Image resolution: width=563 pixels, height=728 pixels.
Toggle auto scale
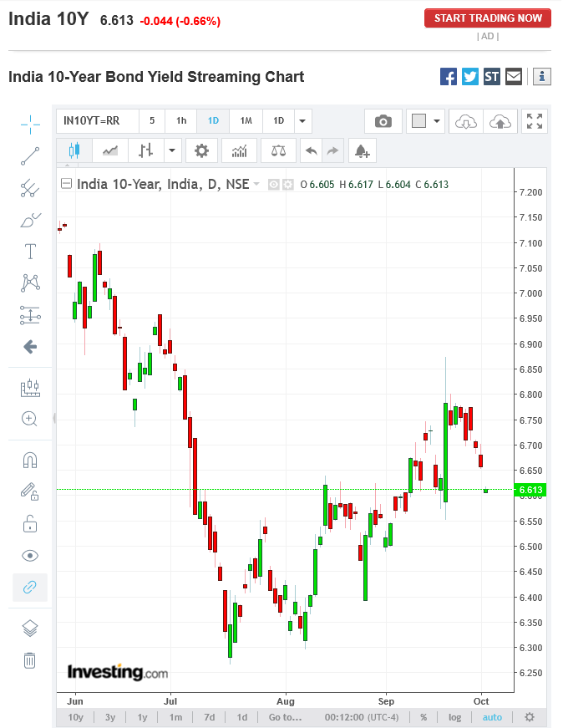[x=492, y=717]
